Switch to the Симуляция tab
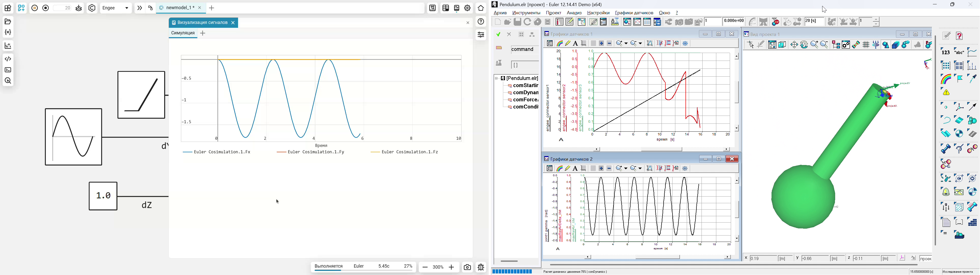The height and width of the screenshot is (275, 980). point(183,33)
